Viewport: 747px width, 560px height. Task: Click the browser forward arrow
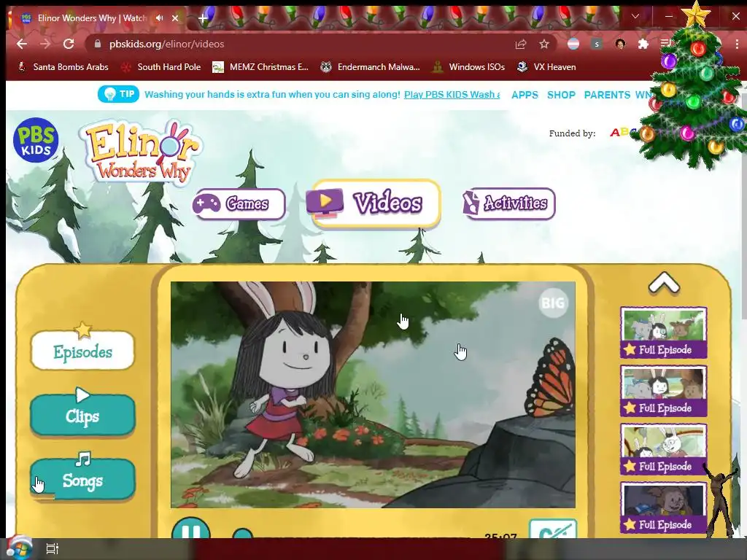(x=45, y=44)
